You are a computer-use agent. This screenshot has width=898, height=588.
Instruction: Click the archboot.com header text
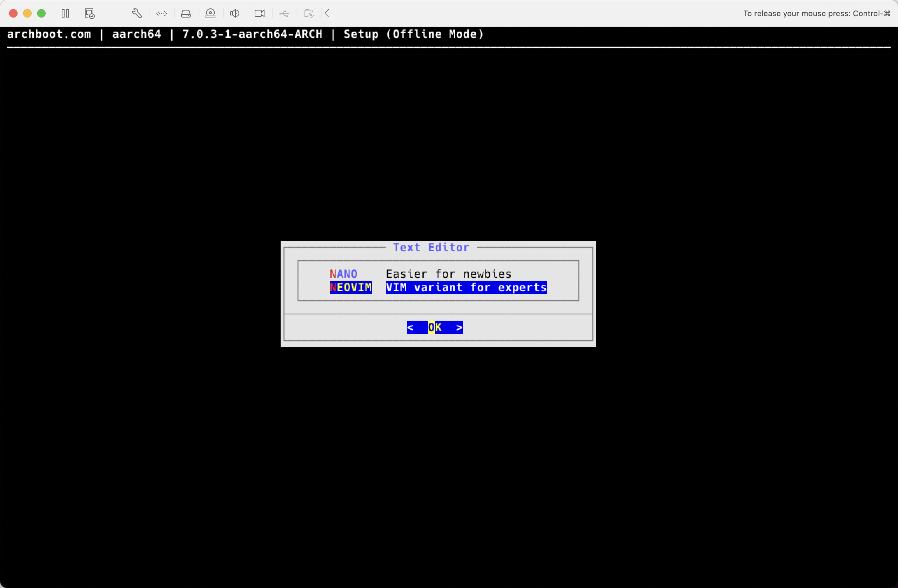tap(49, 34)
